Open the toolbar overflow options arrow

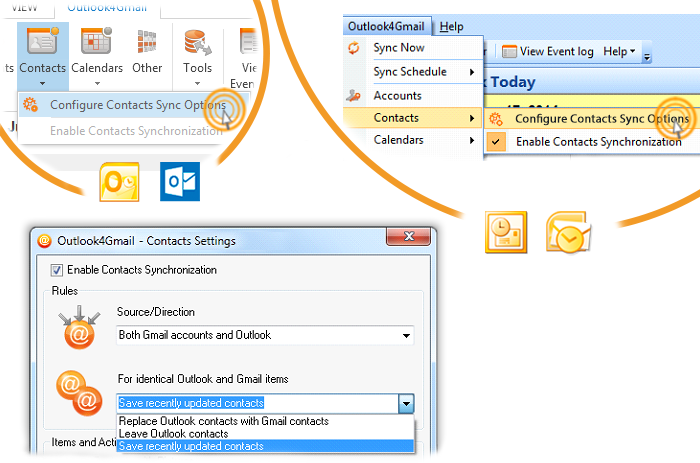point(647,57)
